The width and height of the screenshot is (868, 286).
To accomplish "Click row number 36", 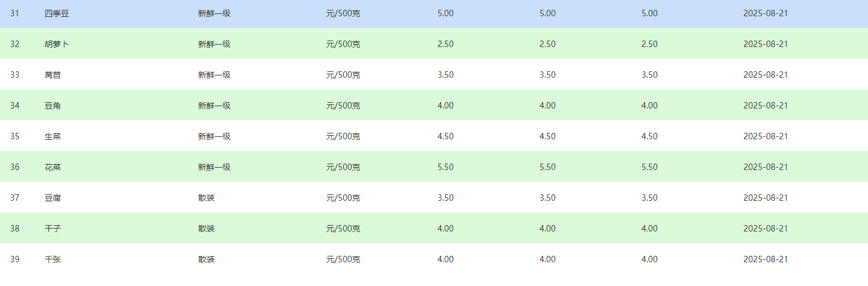I will point(15,167).
